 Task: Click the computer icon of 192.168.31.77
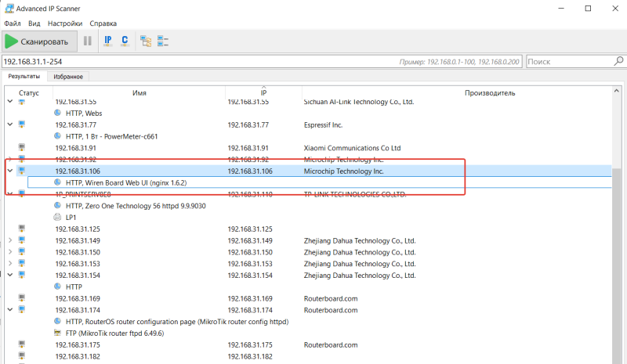tap(22, 124)
